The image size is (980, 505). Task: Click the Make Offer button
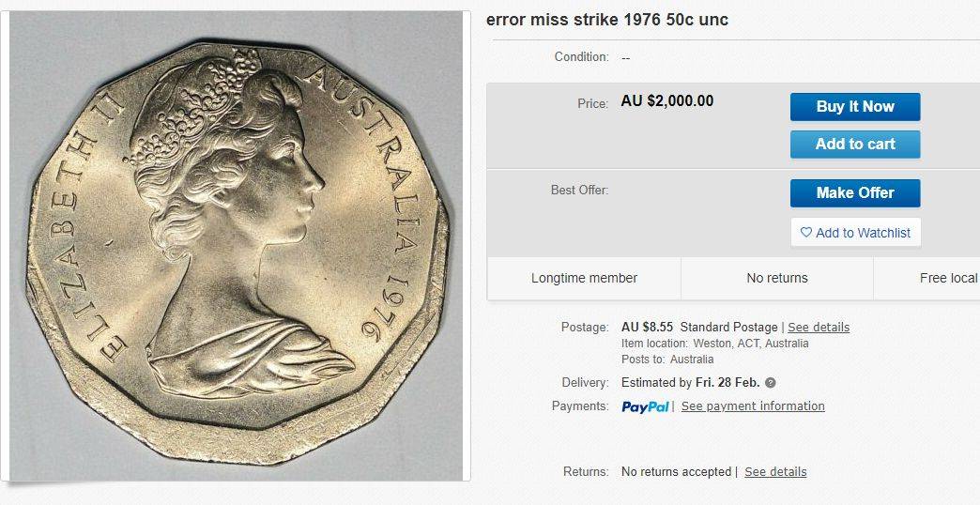click(x=855, y=193)
